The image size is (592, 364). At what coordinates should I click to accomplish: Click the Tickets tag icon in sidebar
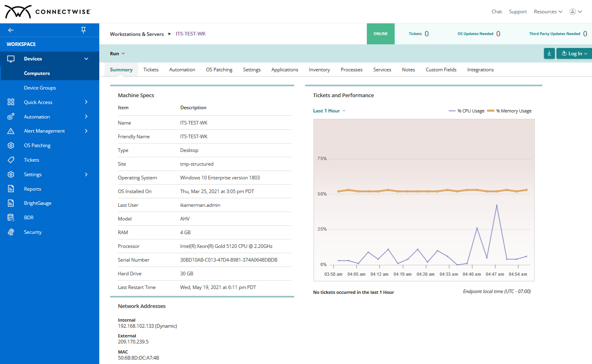[11, 160]
